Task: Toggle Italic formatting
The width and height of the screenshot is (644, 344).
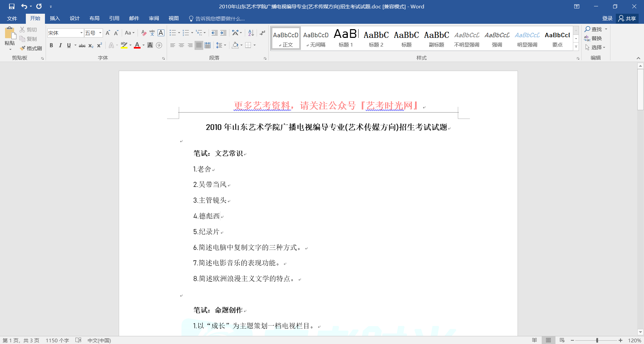Action: (x=60, y=45)
